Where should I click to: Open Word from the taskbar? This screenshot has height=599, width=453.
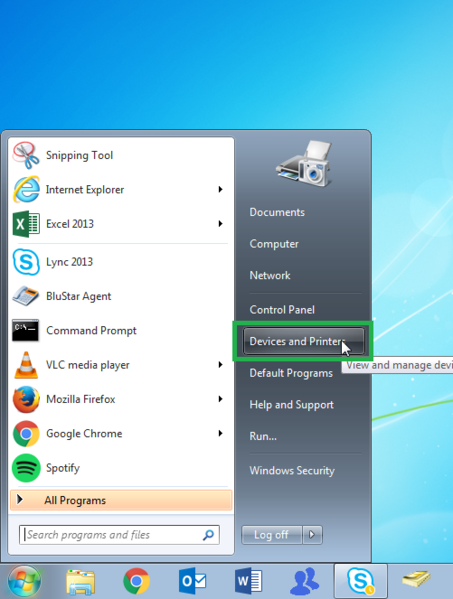(248, 581)
